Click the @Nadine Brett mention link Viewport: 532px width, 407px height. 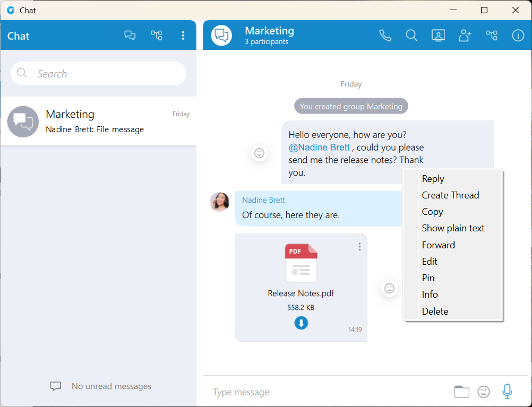click(319, 147)
